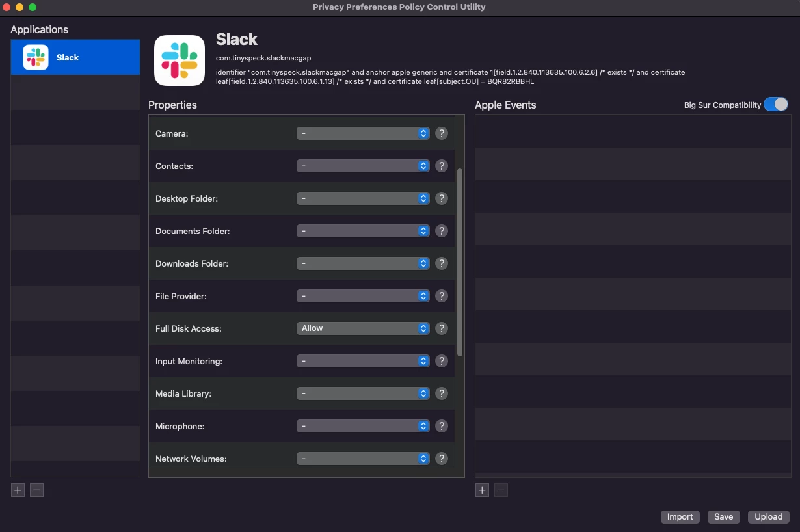Screen dimensions: 800x532
Task: Open help for the Media Library property
Action: point(442,393)
